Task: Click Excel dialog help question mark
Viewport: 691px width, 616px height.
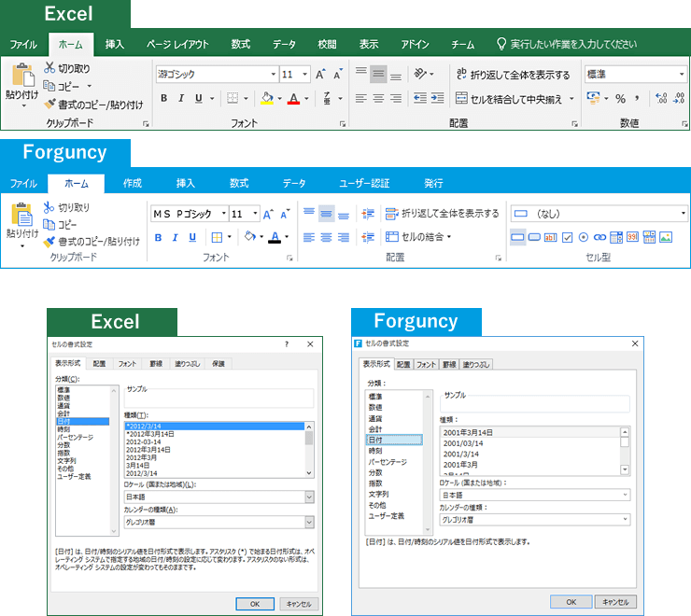Action: (287, 344)
